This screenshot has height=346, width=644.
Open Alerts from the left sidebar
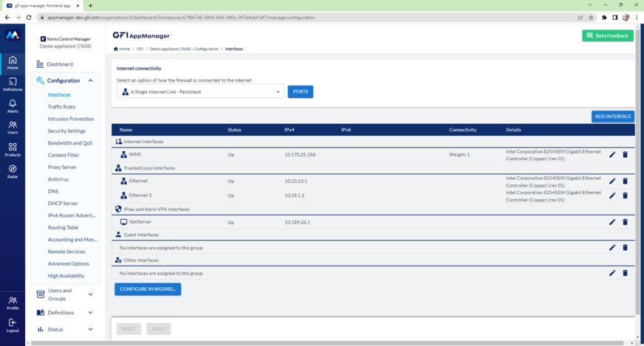tap(13, 106)
